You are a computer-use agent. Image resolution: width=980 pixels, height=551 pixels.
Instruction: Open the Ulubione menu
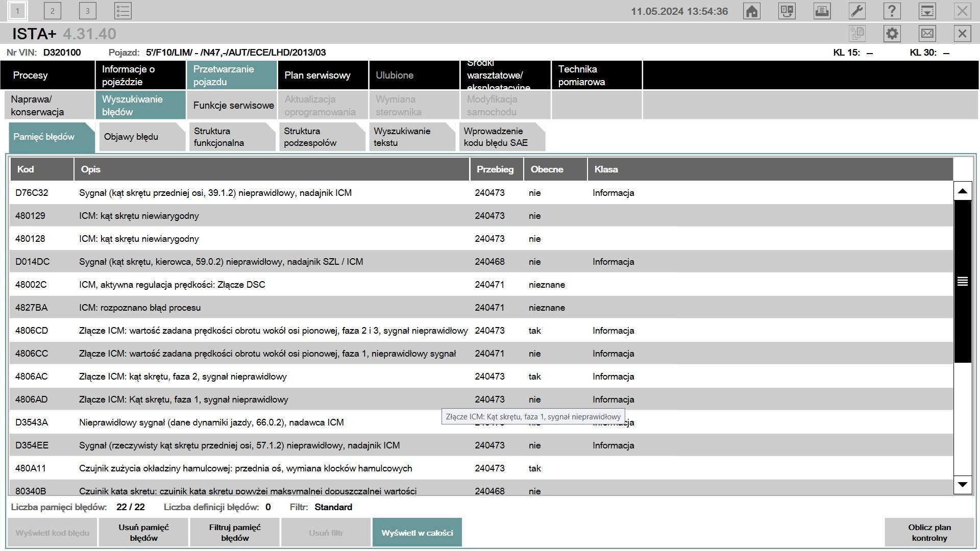tap(414, 75)
